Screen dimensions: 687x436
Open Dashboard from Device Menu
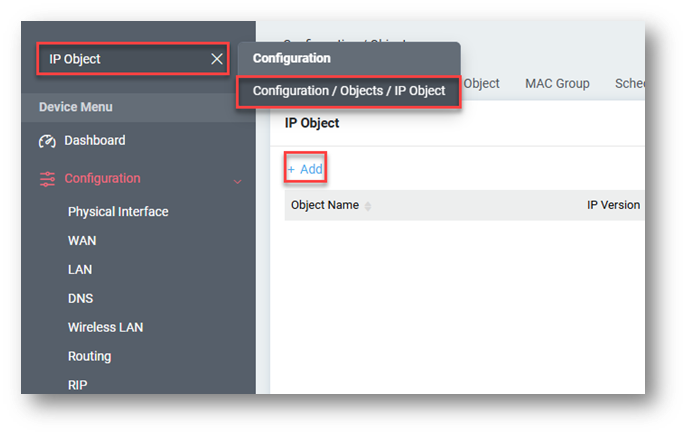coord(95,141)
